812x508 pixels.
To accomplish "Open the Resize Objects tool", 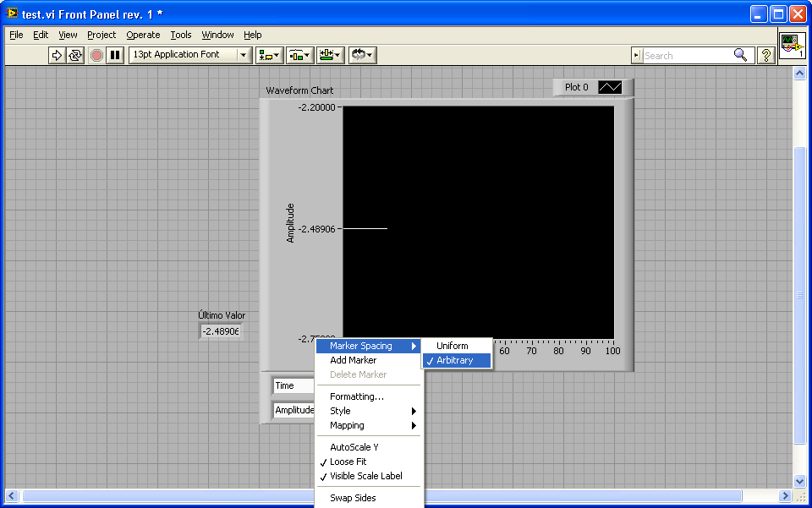I will point(330,55).
